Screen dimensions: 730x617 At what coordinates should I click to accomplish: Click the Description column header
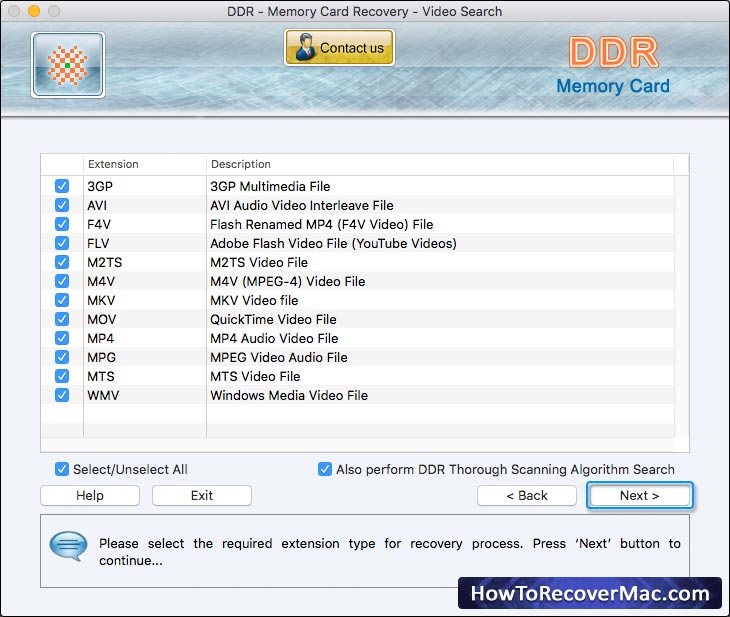pyautogui.click(x=440, y=164)
